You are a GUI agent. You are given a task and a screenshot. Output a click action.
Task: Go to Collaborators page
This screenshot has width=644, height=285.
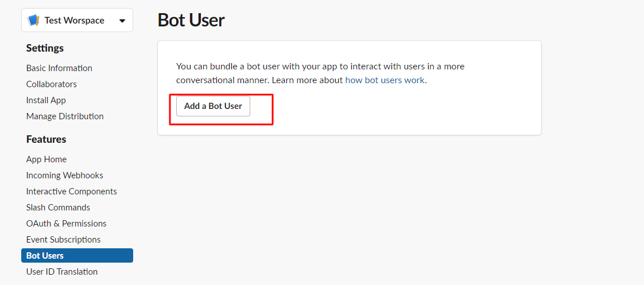coord(51,84)
